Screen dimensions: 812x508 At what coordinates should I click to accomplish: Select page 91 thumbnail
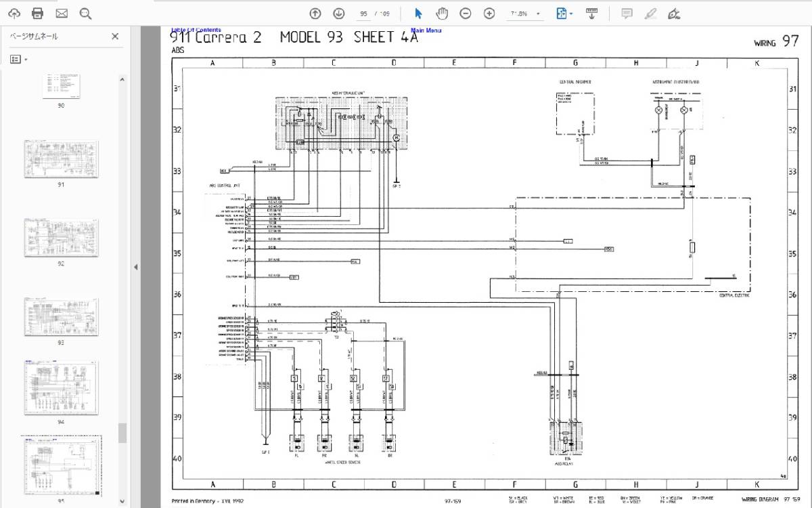click(x=61, y=159)
